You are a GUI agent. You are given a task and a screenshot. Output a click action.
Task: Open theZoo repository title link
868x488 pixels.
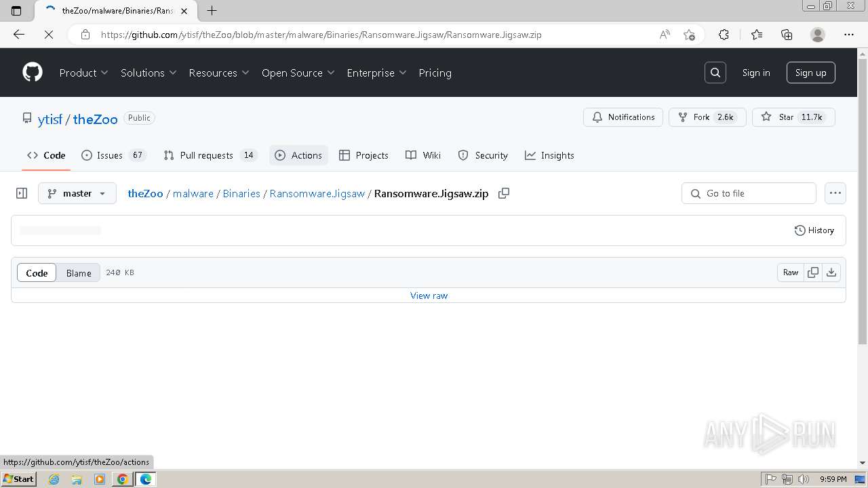[96, 119]
